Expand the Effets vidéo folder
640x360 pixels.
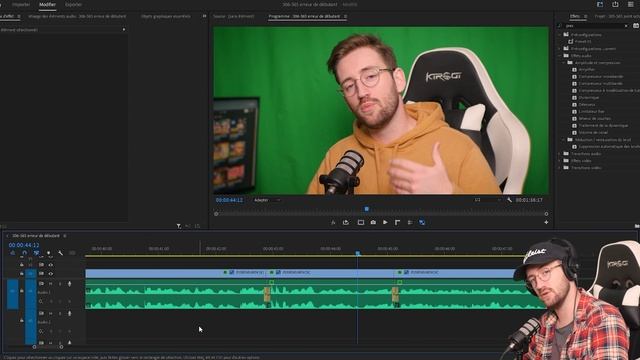point(560,160)
